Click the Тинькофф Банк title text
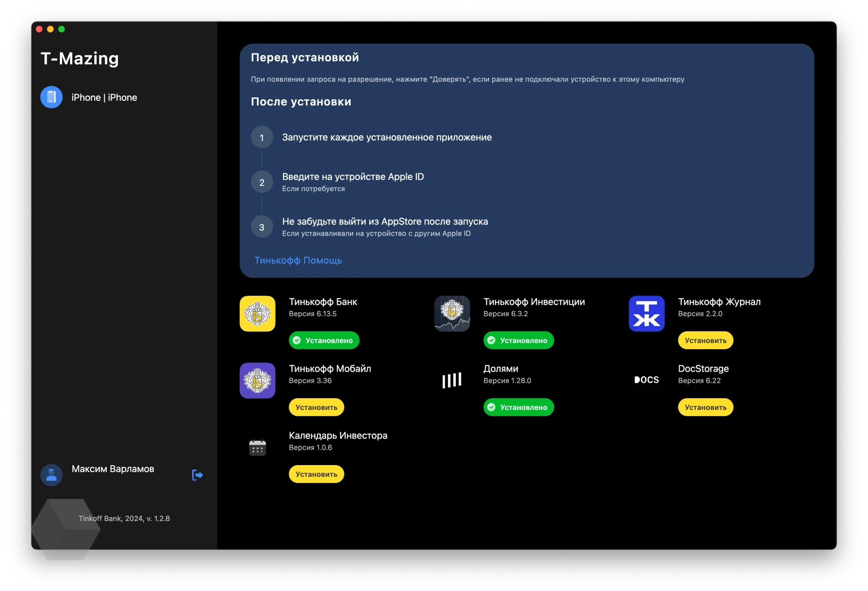868x591 pixels. point(323,302)
